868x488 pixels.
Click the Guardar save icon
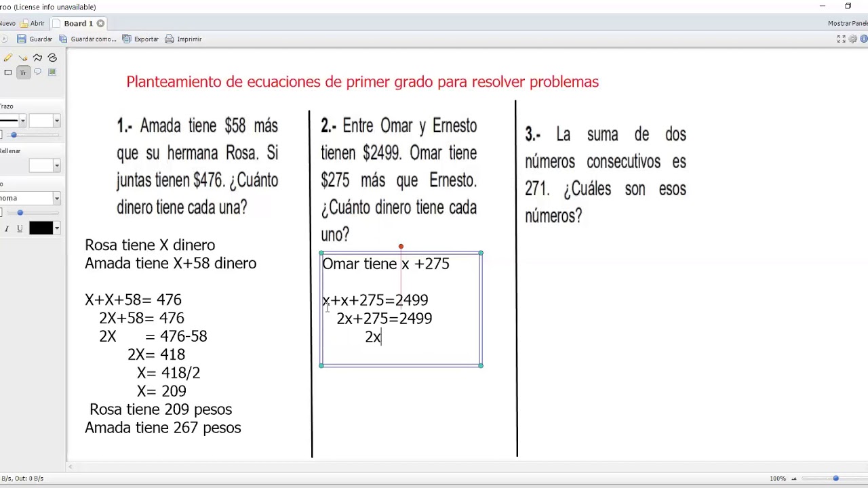(21, 39)
